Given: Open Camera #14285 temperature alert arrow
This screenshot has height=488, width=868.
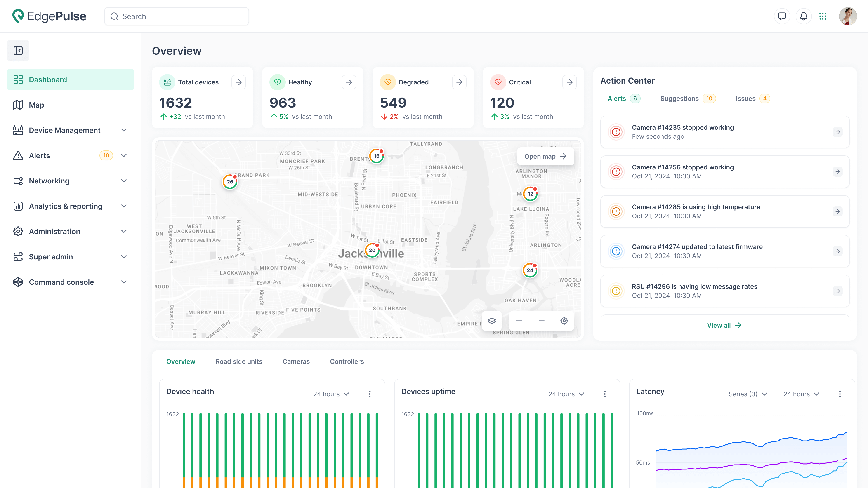Looking at the screenshot, I should [838, 211].
